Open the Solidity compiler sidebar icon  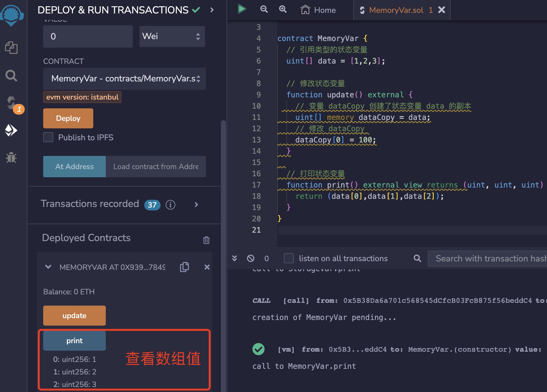point(12,103)
